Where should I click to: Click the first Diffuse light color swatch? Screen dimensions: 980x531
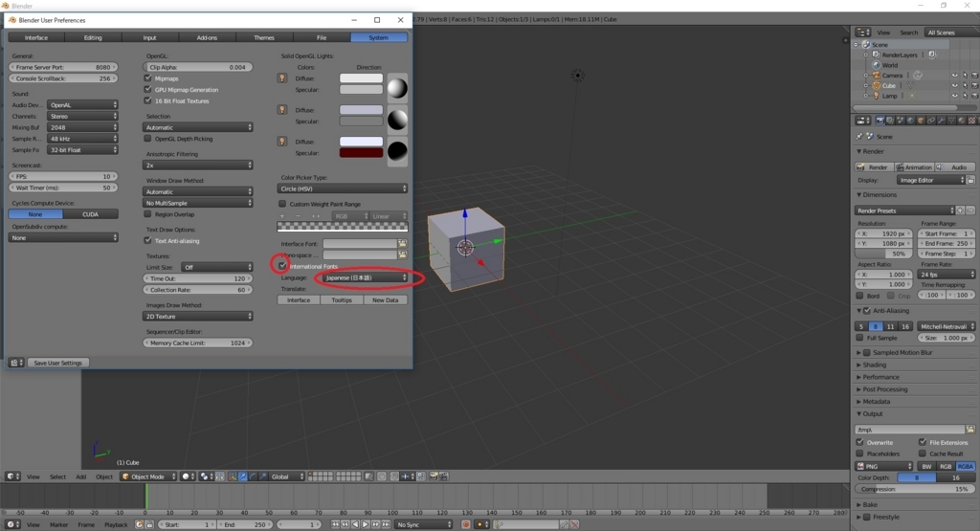coord(361,78)
